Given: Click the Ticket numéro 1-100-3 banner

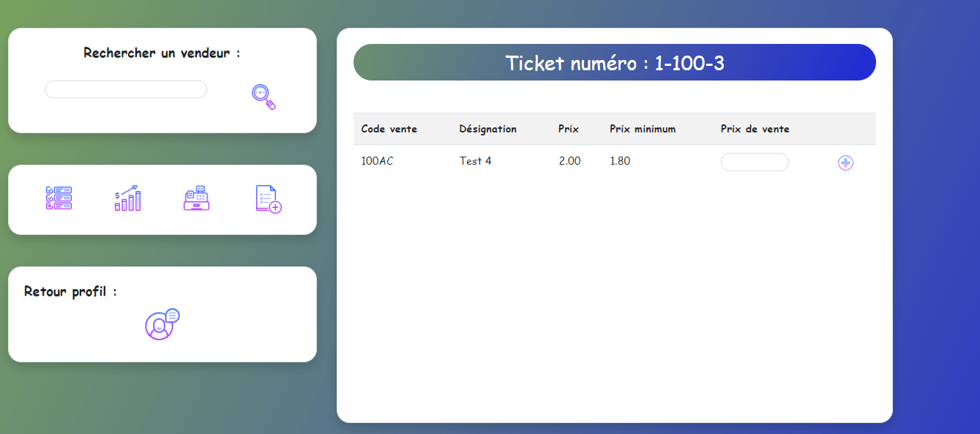Looking at the screenshot, I should pyautogui.click(x=614, y=63).
